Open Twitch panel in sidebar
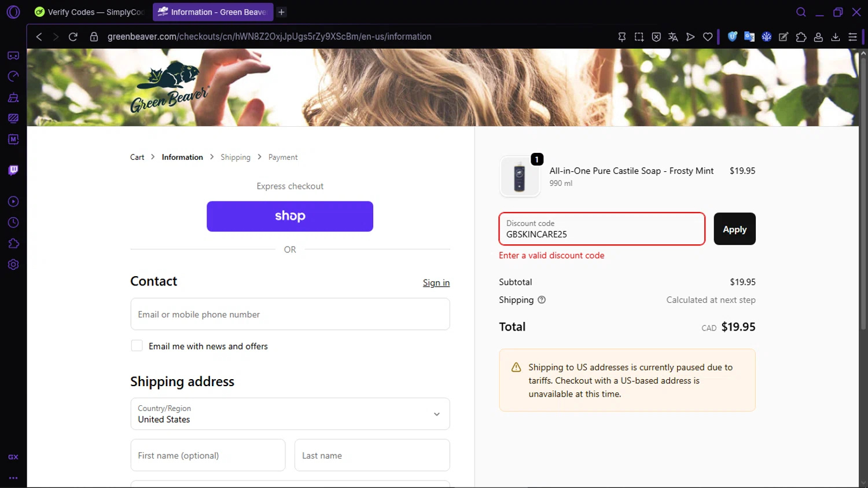 (13, 170)
